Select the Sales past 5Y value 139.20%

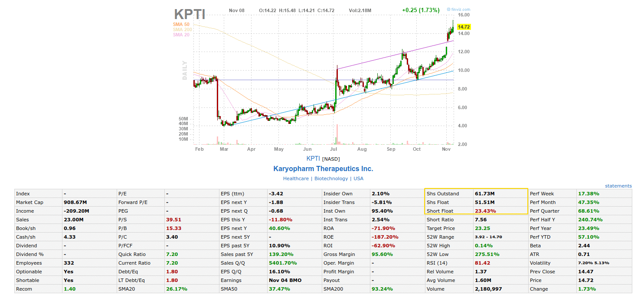click(281, 254)
